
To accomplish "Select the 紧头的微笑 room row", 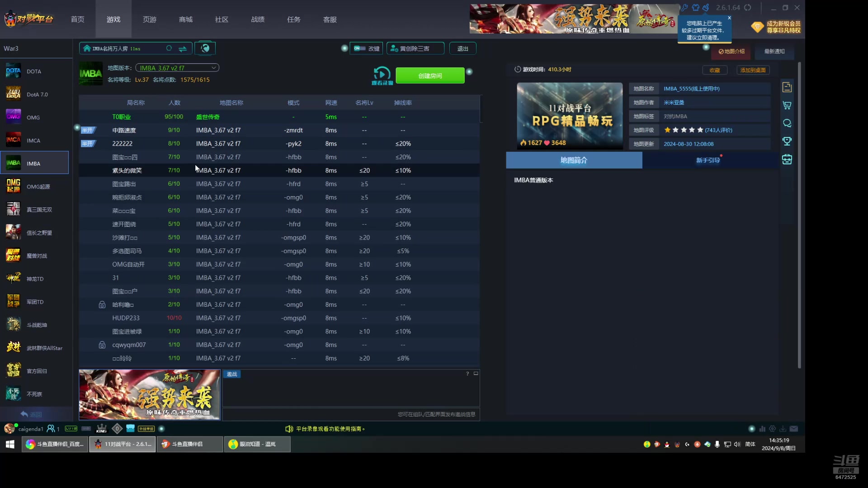I will [279, 170].
